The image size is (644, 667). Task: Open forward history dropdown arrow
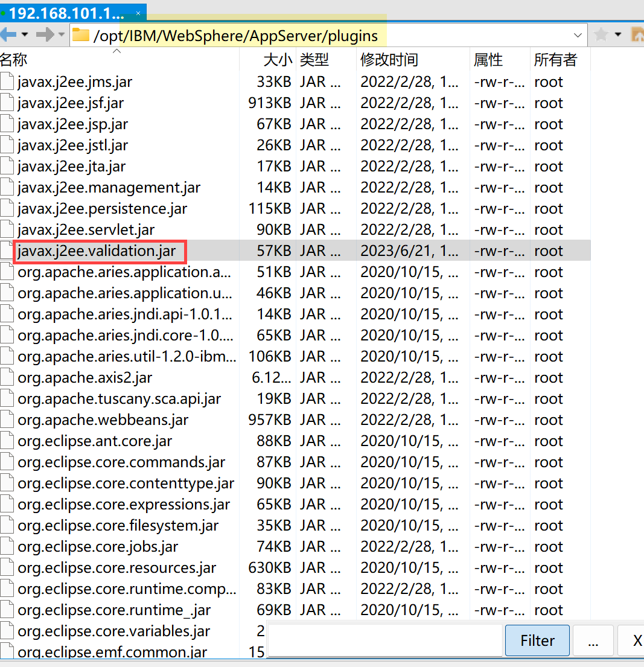(x=62, y=34)
